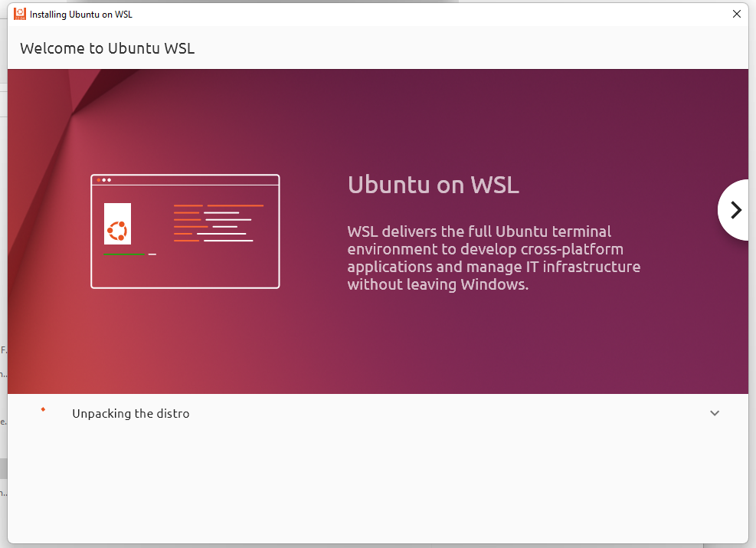The width and height of the screenshot is (756, 548).
Task: Click the Ubuntu icon in title bar
Action: [x=19, y=14]
